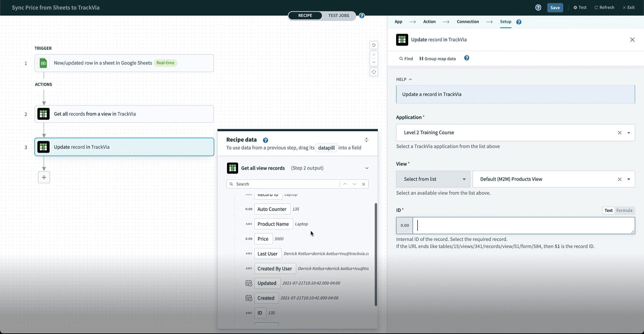Viewport: 644px width, 334px height.
Task: Add a new step with plus button
Action: (x=44, y=177)
